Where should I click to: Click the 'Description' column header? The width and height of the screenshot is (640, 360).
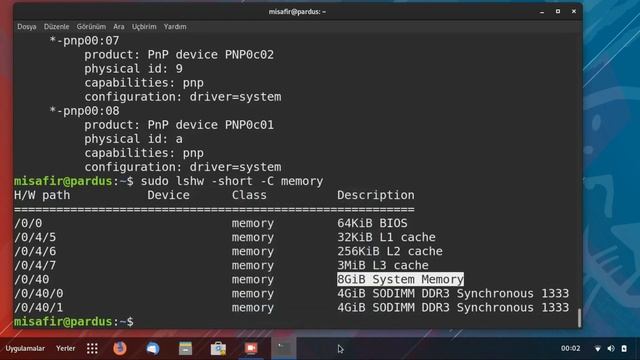[x=376, y=195]
